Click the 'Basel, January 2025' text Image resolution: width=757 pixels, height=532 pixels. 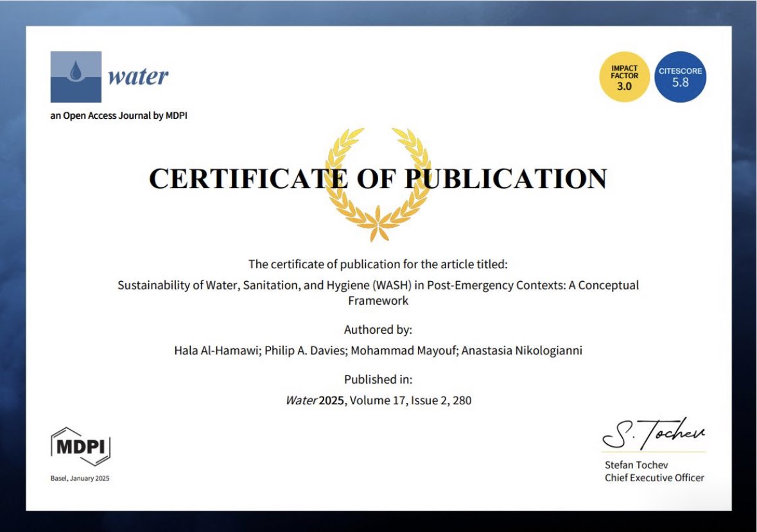pyautogui.click(x=80, y=479)
